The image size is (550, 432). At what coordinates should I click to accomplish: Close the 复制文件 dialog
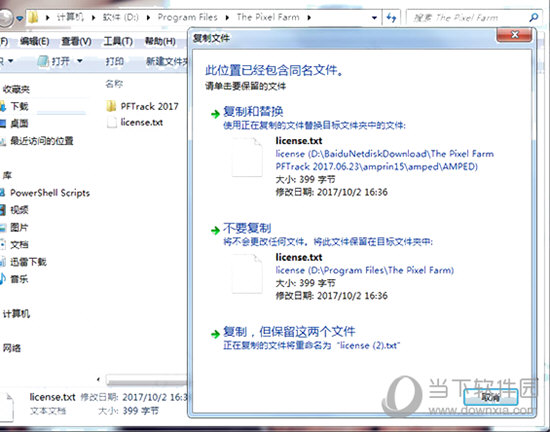pos(515,35)
